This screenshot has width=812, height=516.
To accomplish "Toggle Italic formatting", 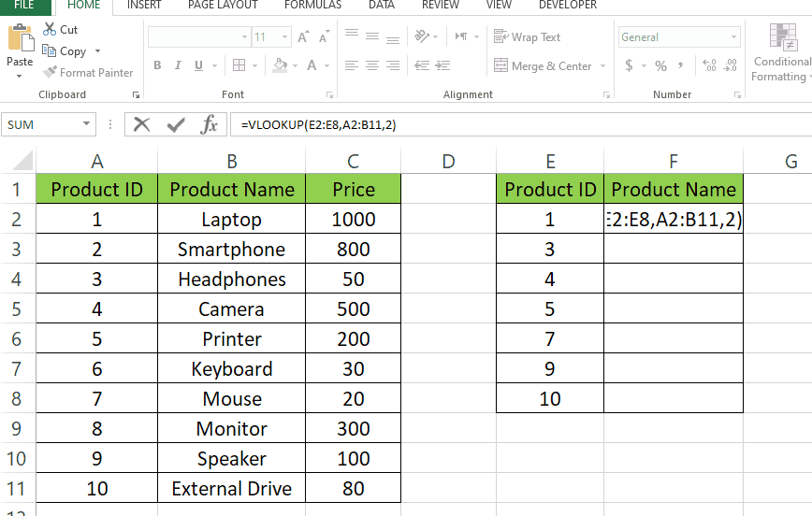I will point(178,65).
